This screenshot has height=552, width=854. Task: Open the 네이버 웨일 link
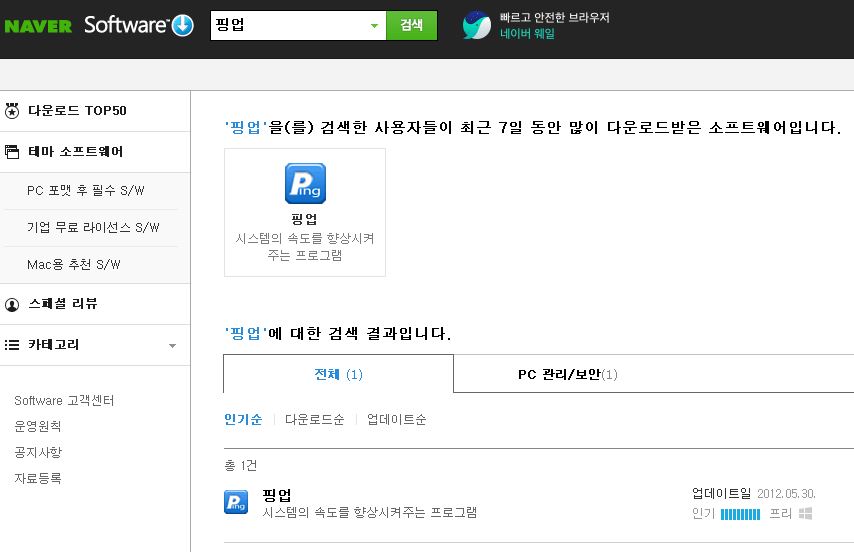click(527, 34)
